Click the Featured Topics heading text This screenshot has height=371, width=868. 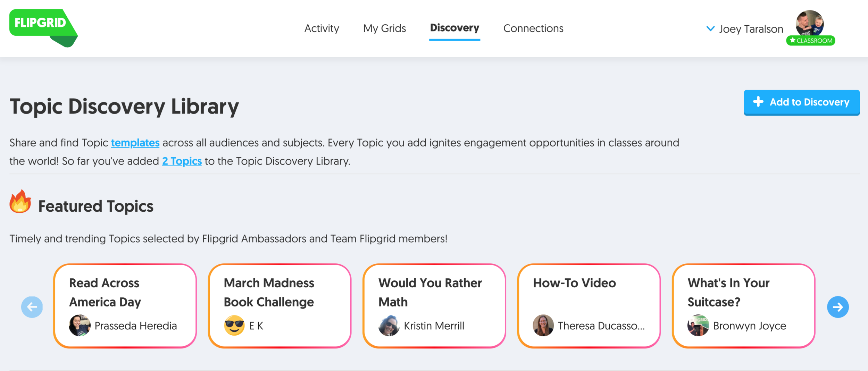[x=95, y=206]
